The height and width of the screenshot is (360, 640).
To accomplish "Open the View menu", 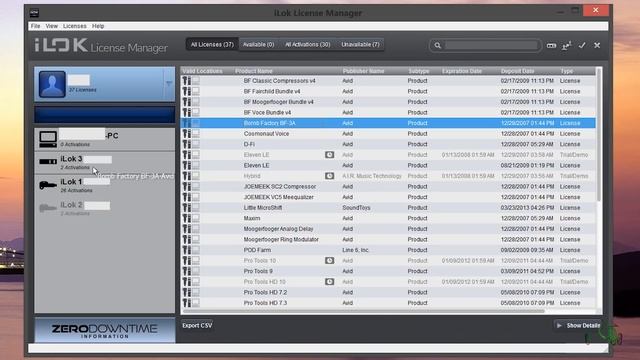I will pyautogui.click(x=51, y=26).
